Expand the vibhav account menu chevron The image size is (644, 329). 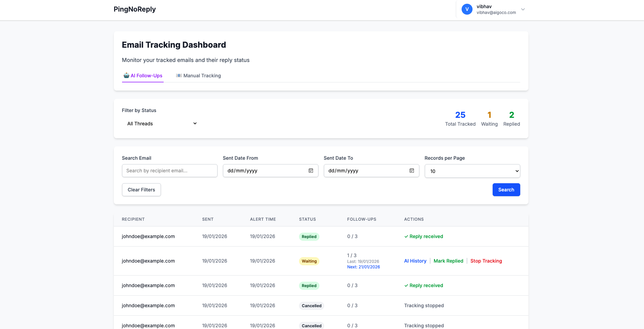(x=523, y=10)
